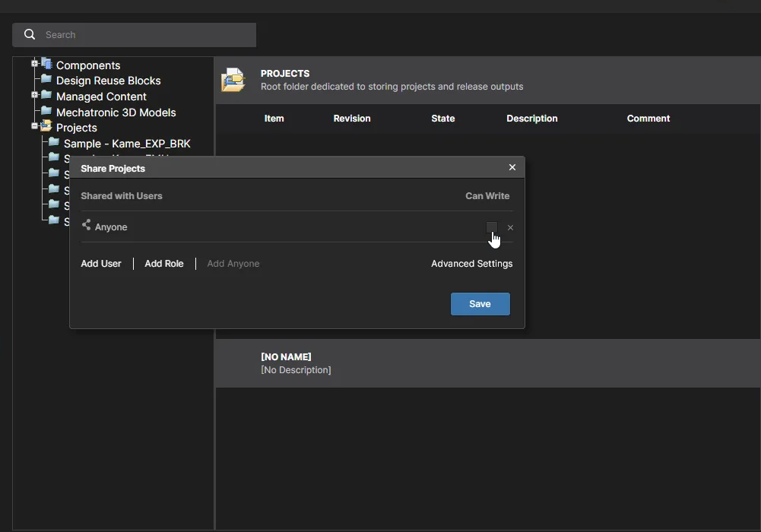Click the Managed Content folder icon
The image size is (761, 532).
[x=46, y=95]
